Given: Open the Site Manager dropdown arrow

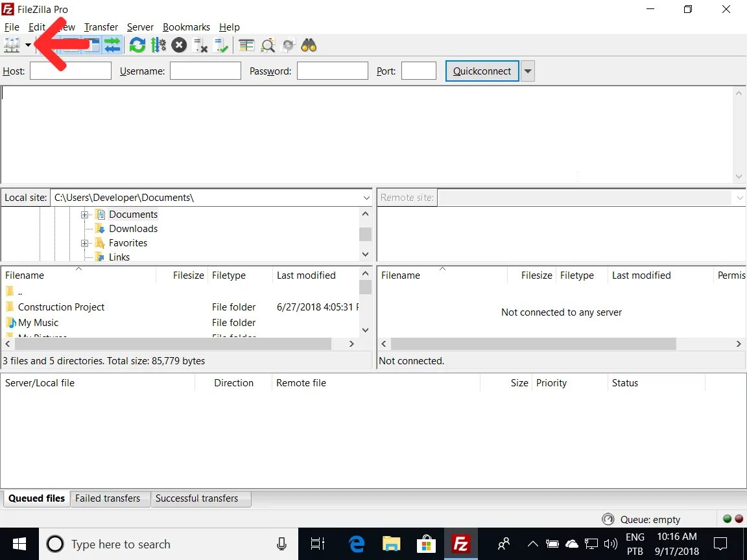Looking at the screenshot, I should 28,45.
